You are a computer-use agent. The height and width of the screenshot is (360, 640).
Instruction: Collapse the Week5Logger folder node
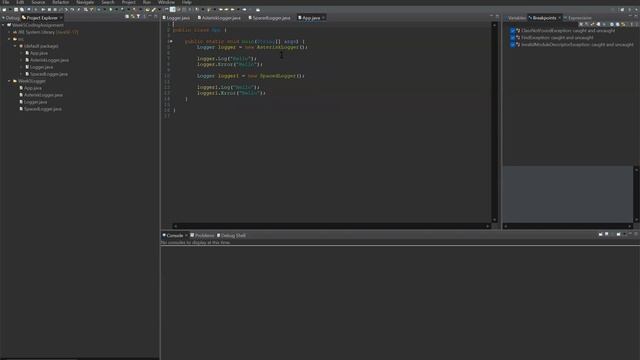point(9,81)
